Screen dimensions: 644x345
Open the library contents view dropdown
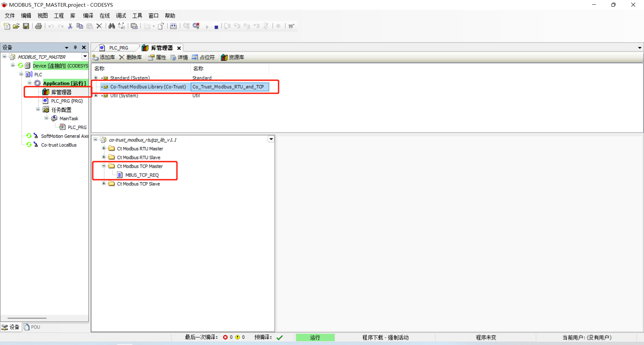tap(271, 139)
